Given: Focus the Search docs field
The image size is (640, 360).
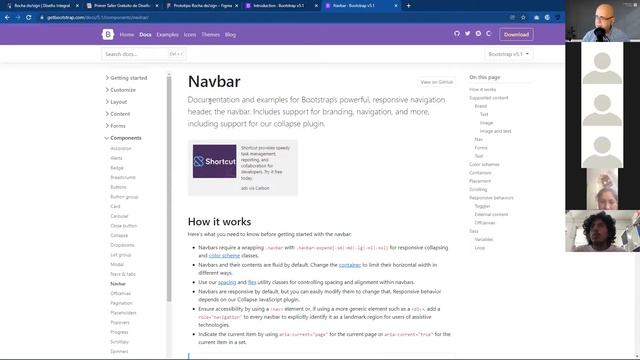Looking at the screenshot, I should tap(144, 54).
